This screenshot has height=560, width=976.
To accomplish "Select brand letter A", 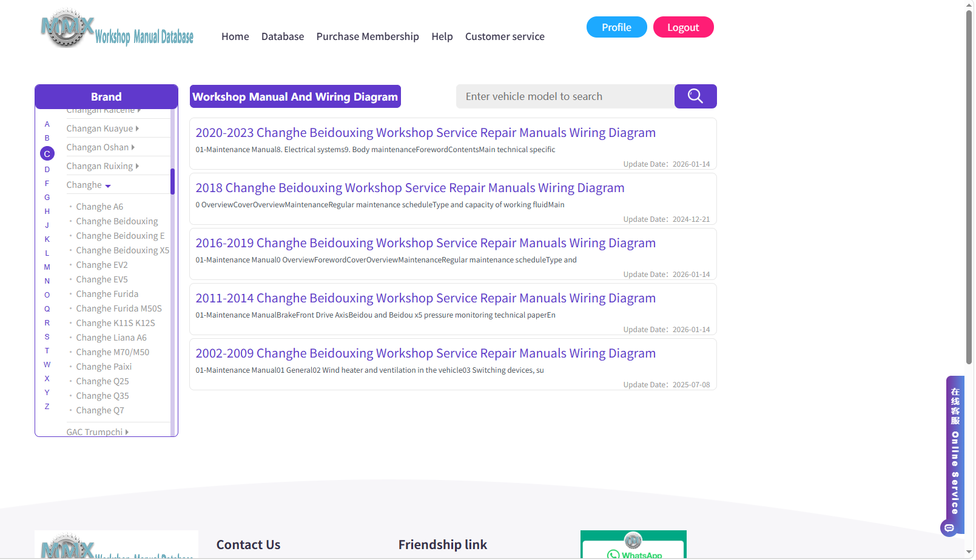I will point(47,124).
